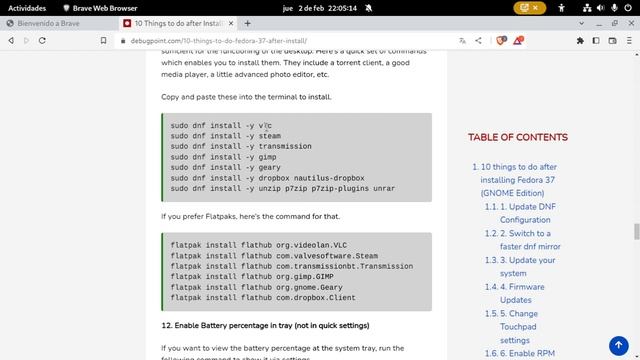Click the microphone status icon
This screenshot has width=640, height=360.
click(x=614, y=8)
